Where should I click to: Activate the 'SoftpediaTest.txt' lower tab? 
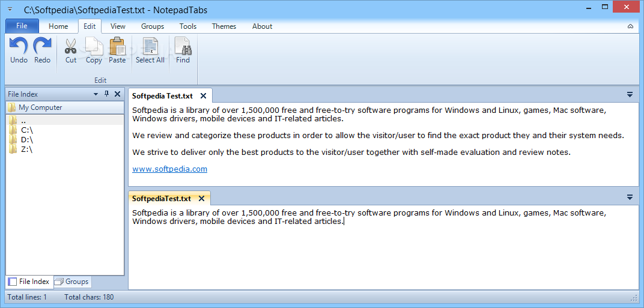162,199
